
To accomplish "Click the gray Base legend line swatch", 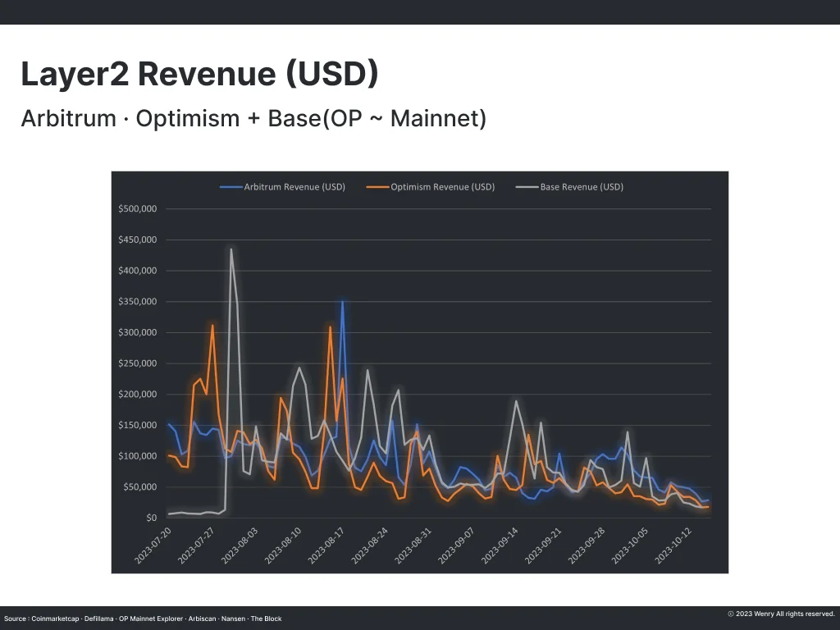I will [x=527, y=187].
